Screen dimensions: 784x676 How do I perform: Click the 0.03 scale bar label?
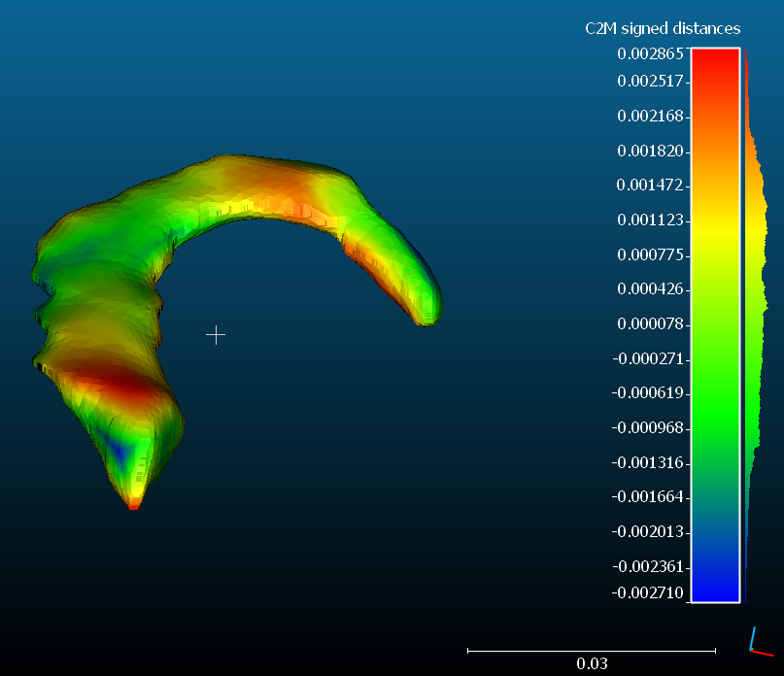coord(591,662)
